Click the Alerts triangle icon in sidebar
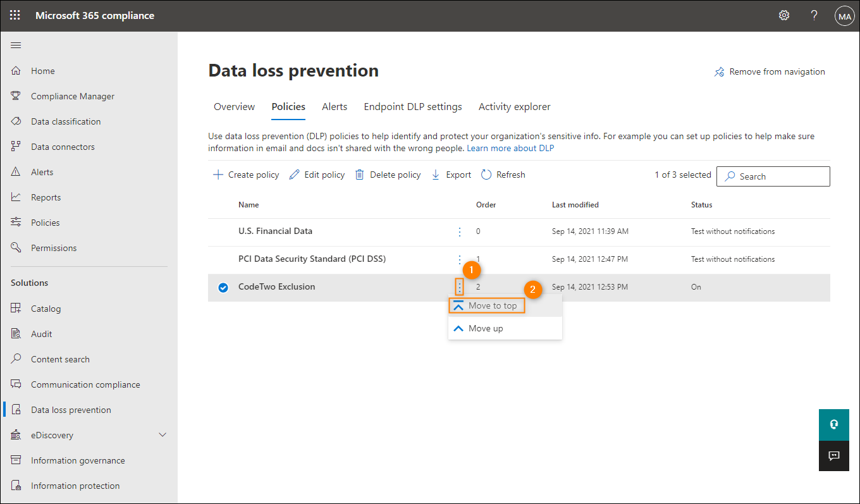Image resolution: width=860 pixels, height=504 pixels. click(x=16, y=172)
